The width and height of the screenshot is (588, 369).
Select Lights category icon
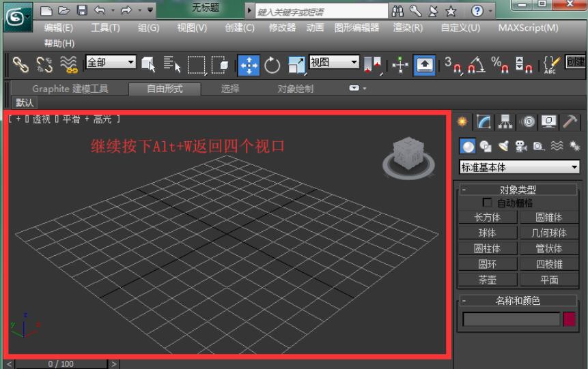pyautogui.click(x=503, y=146)
